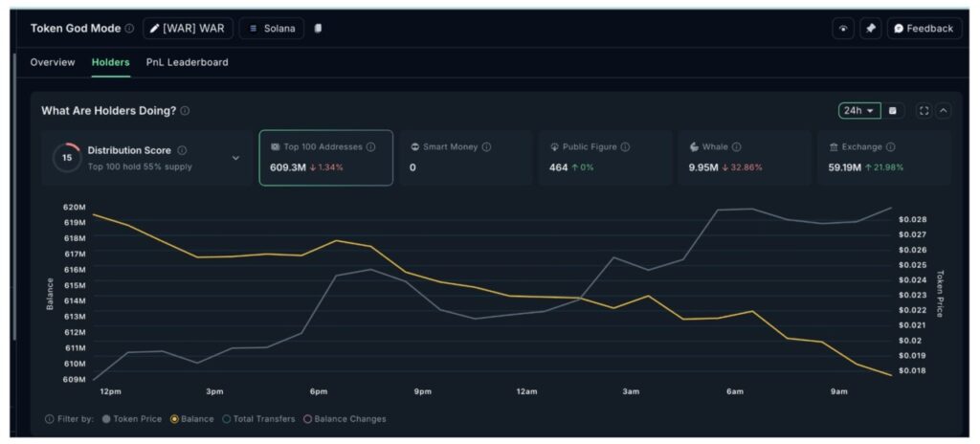Image resolution: width=980 pixels, height=444 pixels.
Task: Click the eye watch icon in header
Action: point(842,29)
